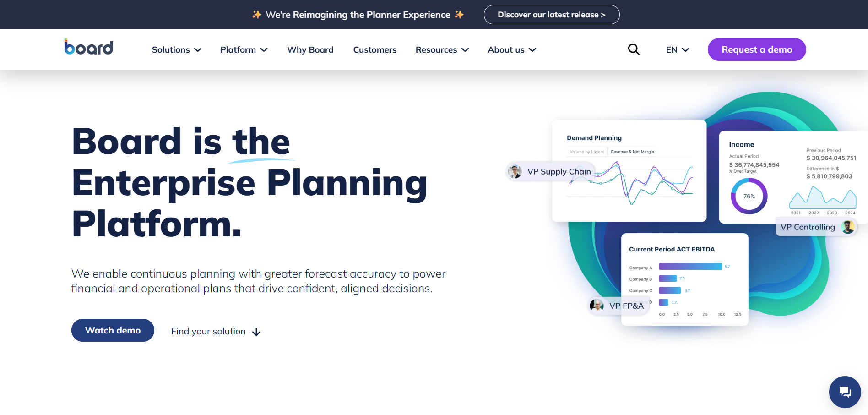Click the VP FP&A avatar
This screenshot has height=415, width=868.
[597, 305]
